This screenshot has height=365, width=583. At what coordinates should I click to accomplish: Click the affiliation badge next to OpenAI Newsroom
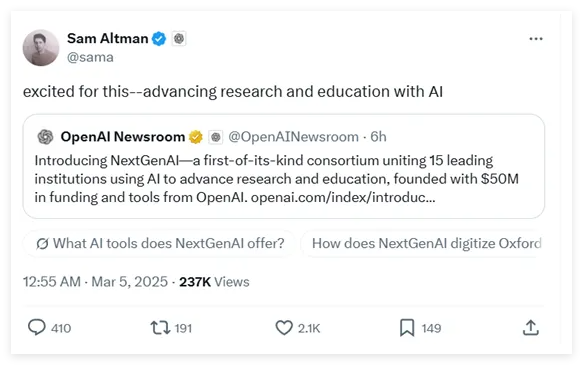(x=215, y=137)
